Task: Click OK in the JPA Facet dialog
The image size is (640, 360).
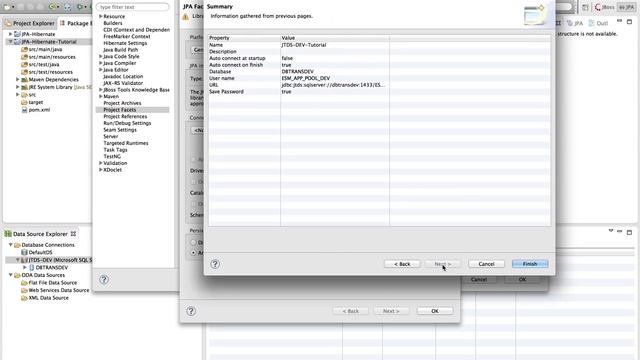Action: pyautogui.click(x=435, y=311)
